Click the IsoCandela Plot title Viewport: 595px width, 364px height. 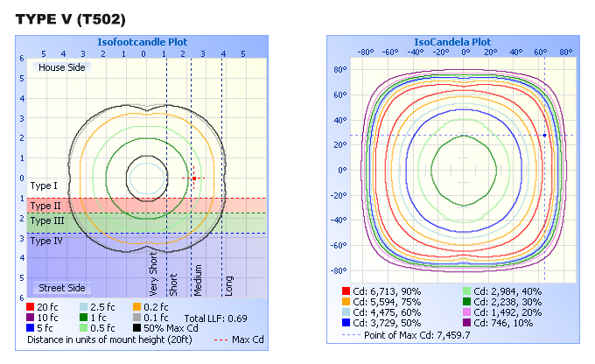pyautogui.click(x=451, y=41)
